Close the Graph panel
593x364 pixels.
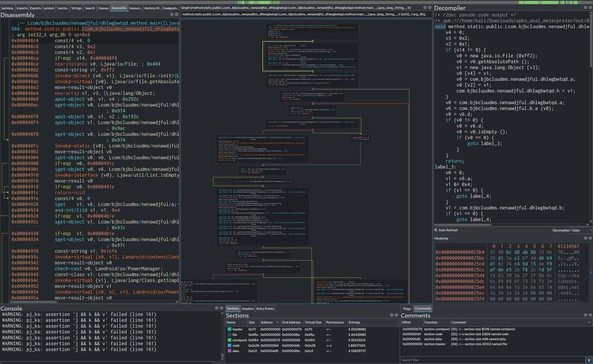[430, 7]
